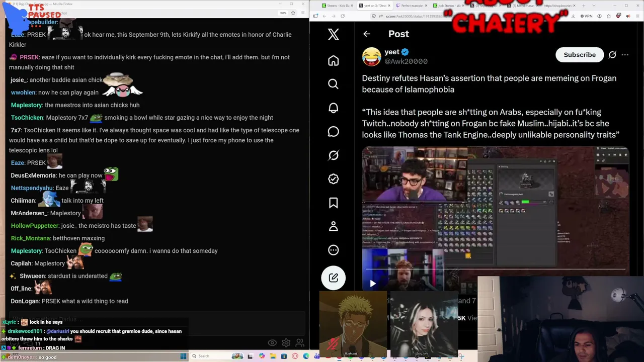644x362 pixels.
Task: Click the Rick_Montana username in chat
Action: (x=31, y=238)
